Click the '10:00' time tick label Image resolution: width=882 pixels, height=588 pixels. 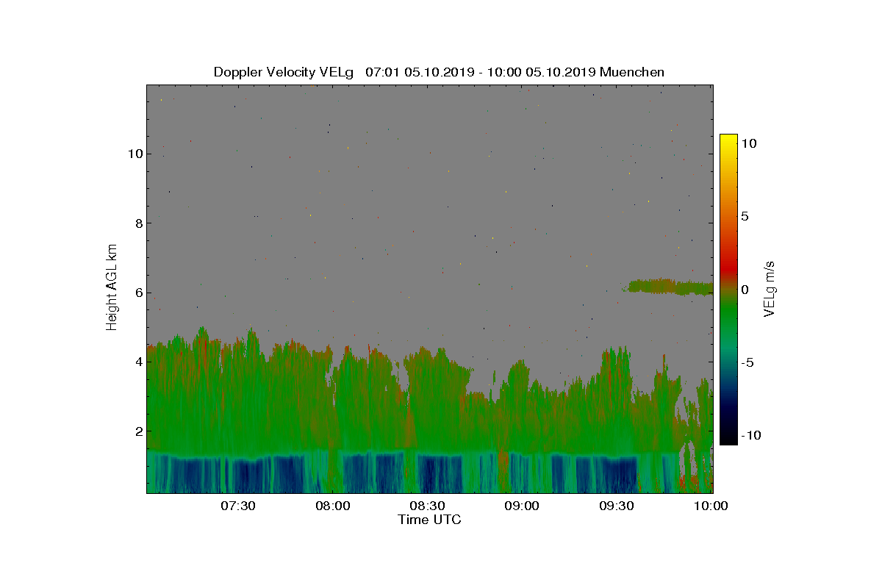[x=711, y=506]
